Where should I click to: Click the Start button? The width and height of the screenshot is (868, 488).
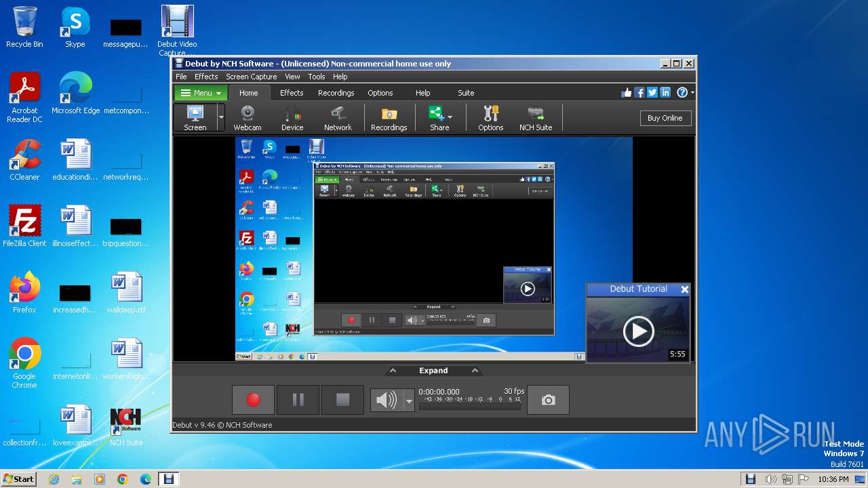pos(18,479)
